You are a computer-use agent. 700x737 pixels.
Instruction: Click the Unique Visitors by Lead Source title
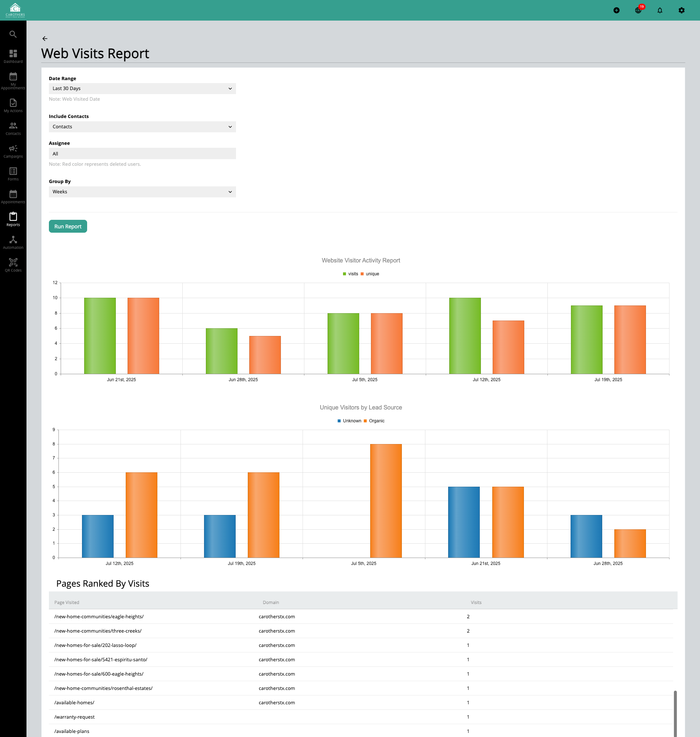361,407
